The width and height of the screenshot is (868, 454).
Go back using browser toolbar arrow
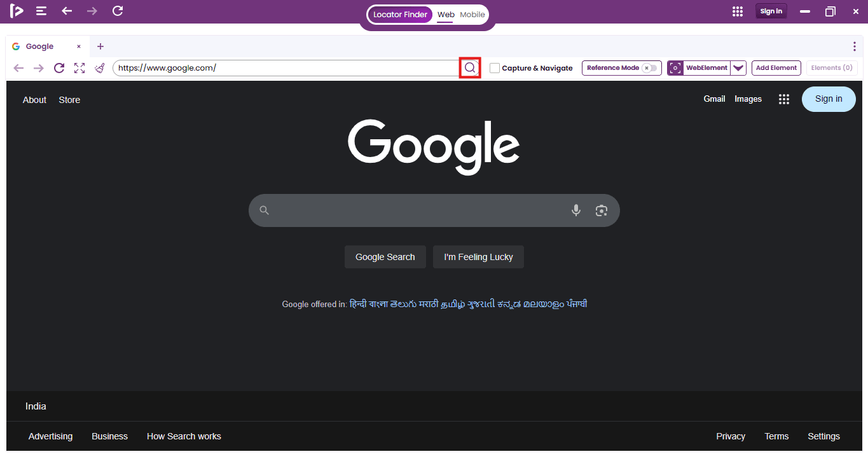(18, 68)
